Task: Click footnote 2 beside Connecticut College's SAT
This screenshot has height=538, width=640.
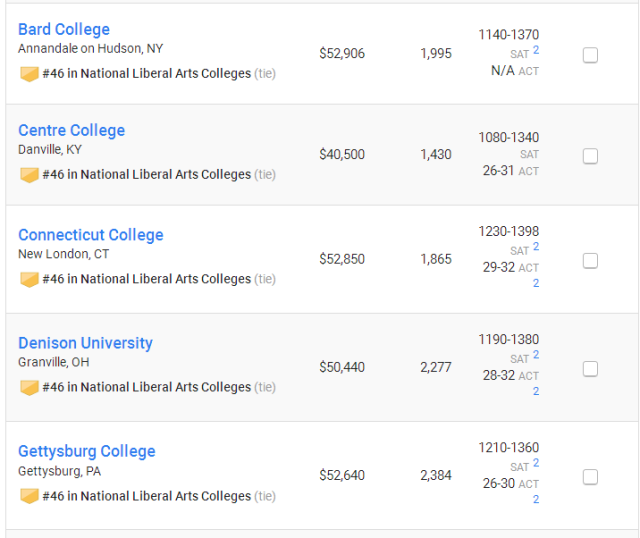Action: coord(536,247)
